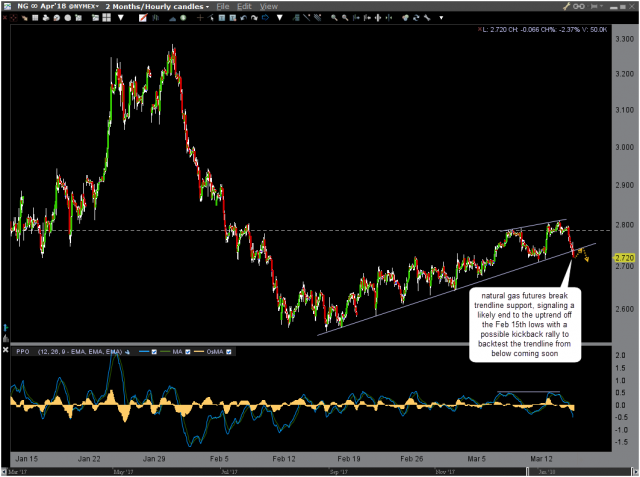This screenshot has width=640, height=477.
Task: Click the gray circle icon in toolbar
Action: (x=68, y=18)
